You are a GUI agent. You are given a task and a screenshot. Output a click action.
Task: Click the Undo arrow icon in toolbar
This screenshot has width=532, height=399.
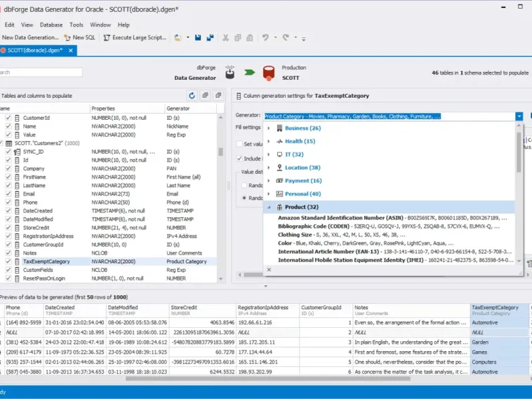(265, 38)
